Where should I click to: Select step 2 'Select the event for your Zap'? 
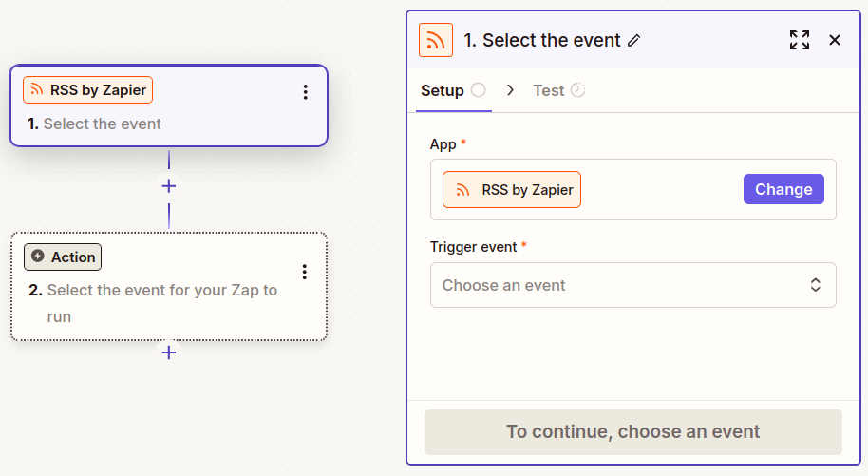(162, 302)
